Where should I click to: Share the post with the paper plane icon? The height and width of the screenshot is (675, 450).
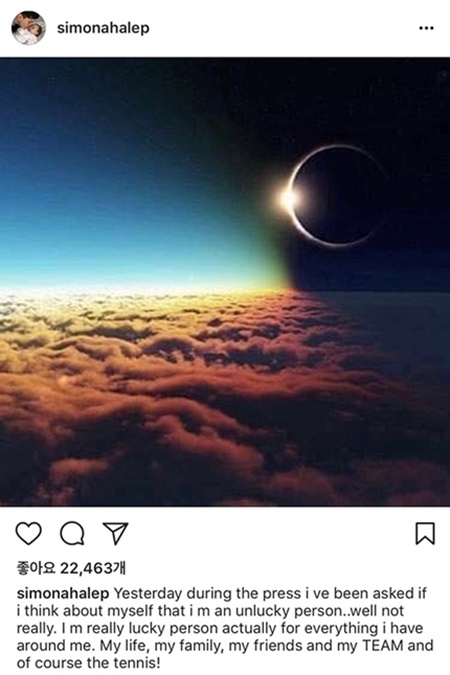click(x=115, y=533)
